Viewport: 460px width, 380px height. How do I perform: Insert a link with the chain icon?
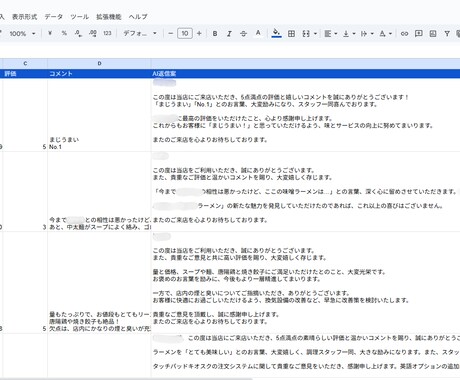404,33
